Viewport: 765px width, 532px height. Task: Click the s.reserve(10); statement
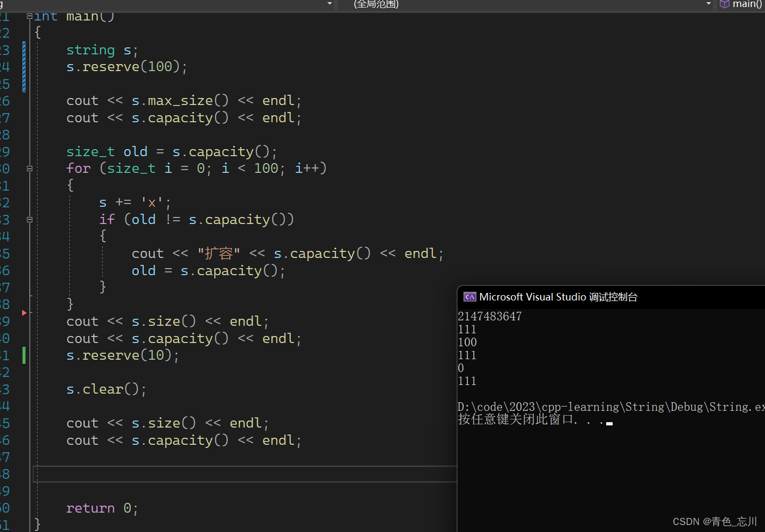[123, 355]
